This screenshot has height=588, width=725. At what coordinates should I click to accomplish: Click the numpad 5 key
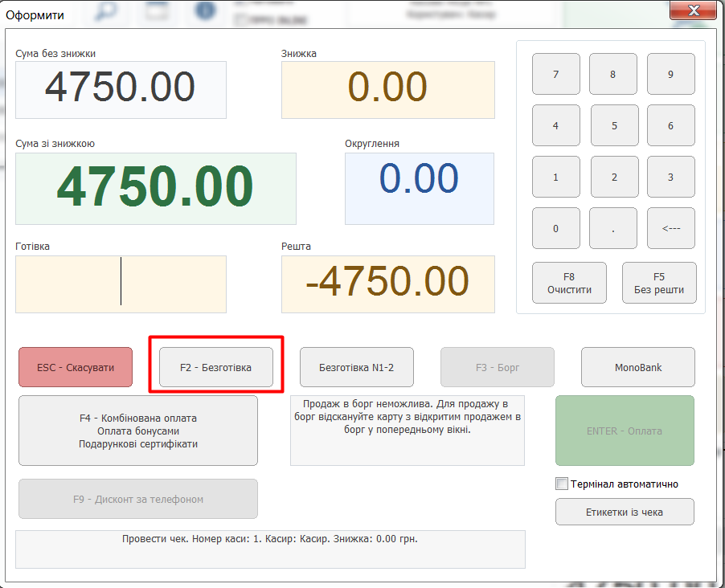click(x=615, y=125)
